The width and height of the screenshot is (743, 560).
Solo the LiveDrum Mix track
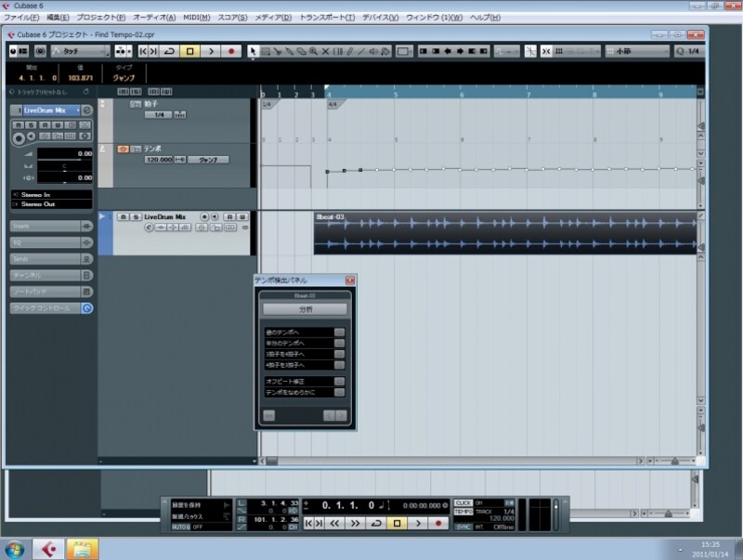click(134, 217)
